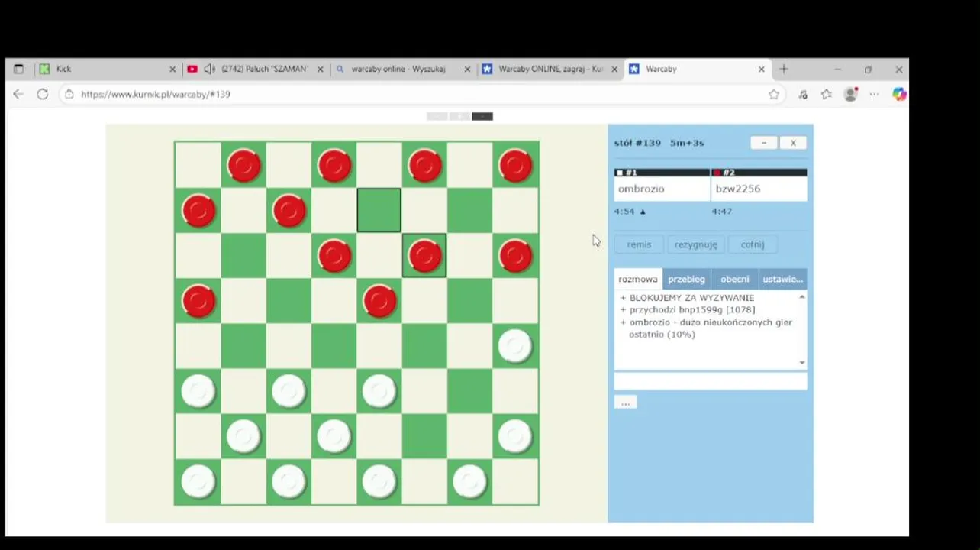
Task: Click the time control text 5m+3s
Action: [x=687, y=143]
